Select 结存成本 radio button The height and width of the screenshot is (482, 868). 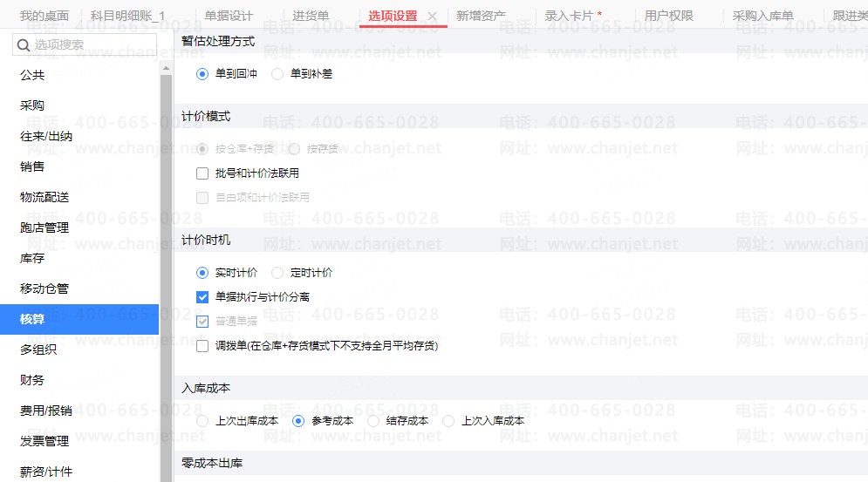coord(373,421)
